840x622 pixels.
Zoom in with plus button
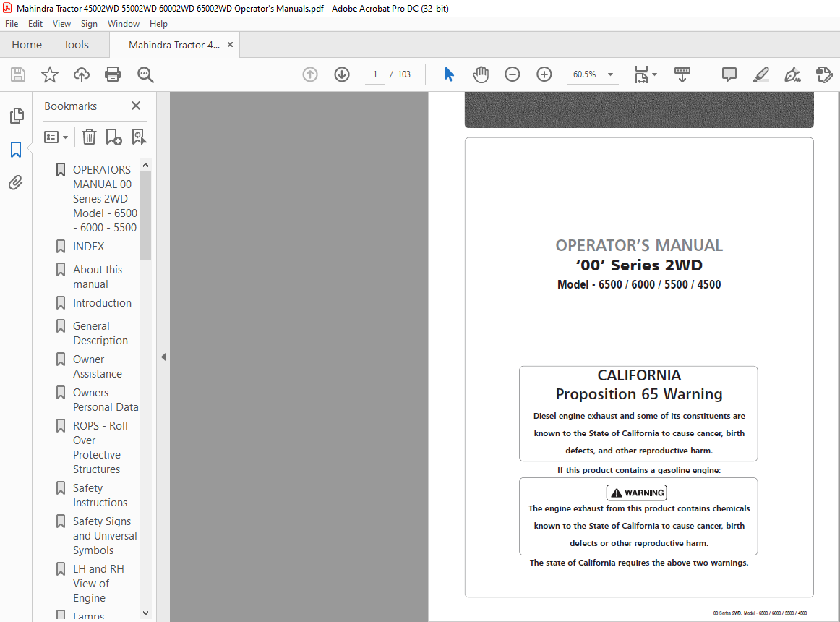pyautogui.click(x=544, y=74)
